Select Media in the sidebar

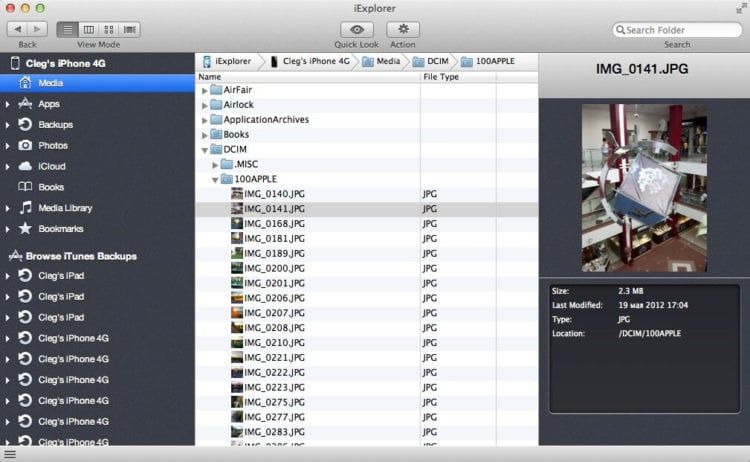tap(97, 83)
